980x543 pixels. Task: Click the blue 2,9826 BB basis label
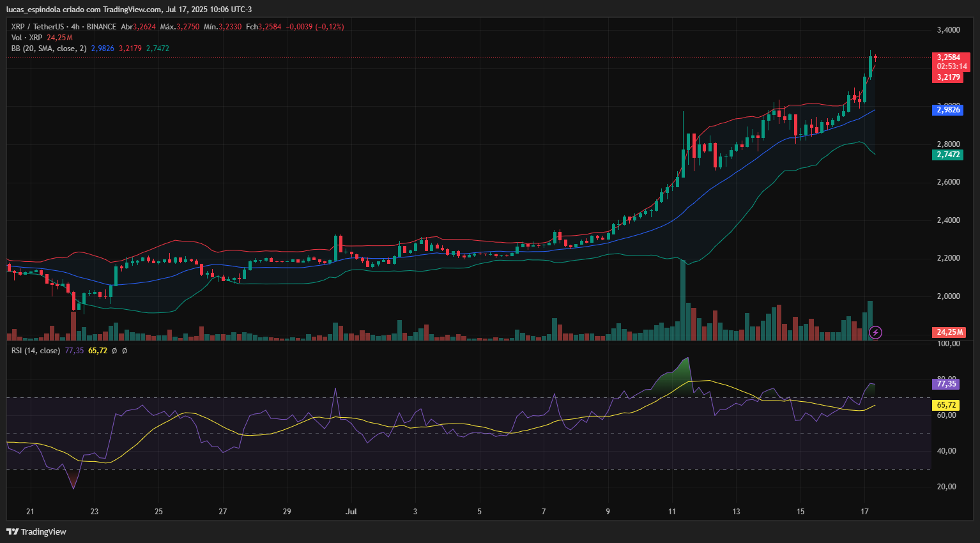[x=948, y=110]
